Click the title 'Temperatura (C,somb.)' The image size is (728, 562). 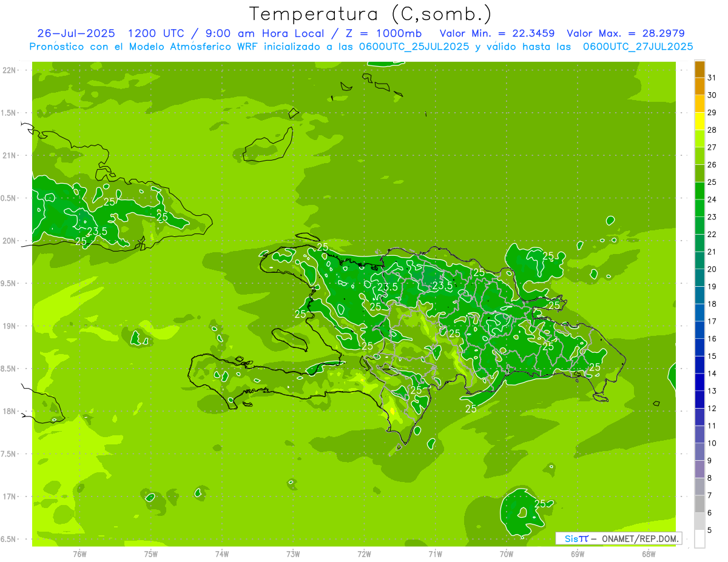[370, 15]
